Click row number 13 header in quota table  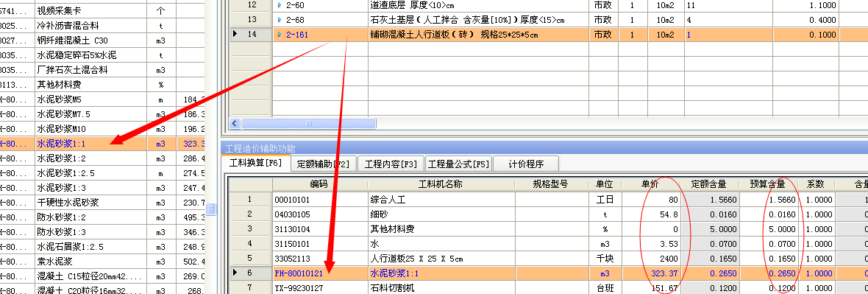(x=252, y=20)
